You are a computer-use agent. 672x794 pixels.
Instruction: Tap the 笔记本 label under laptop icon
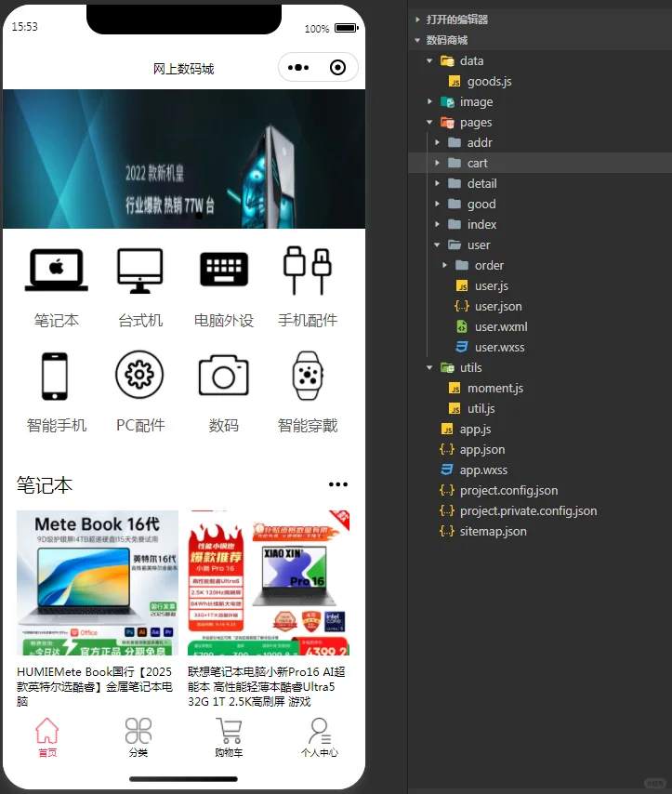pos(56,320)
